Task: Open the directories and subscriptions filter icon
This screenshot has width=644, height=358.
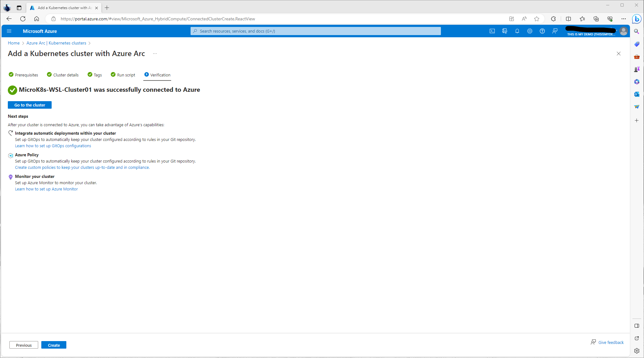Action: click(505, 31)
